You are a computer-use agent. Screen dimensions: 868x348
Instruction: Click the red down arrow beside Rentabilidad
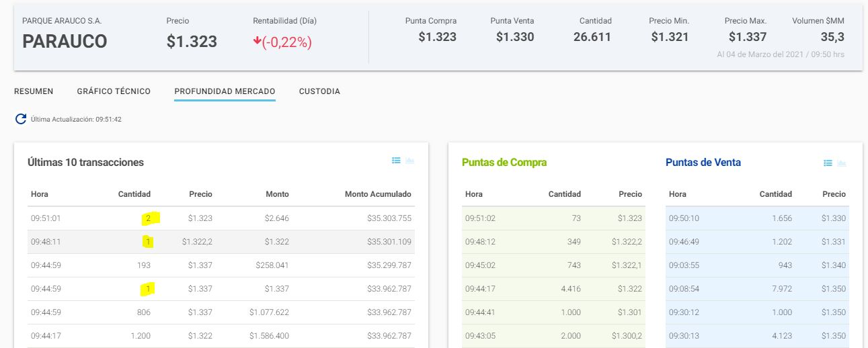pyautogui.click(x=257, y=42)
